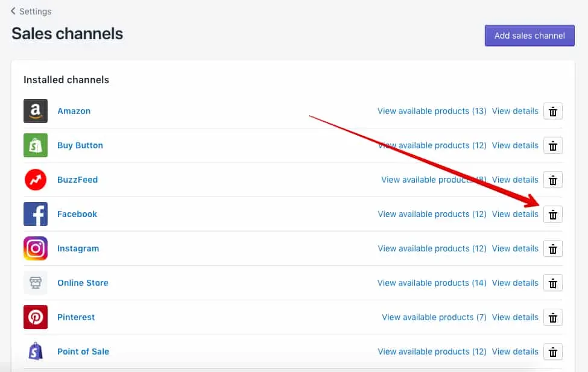Click the Add sales channel button
The width and height of the screenshot is (588, 372).
529,35
